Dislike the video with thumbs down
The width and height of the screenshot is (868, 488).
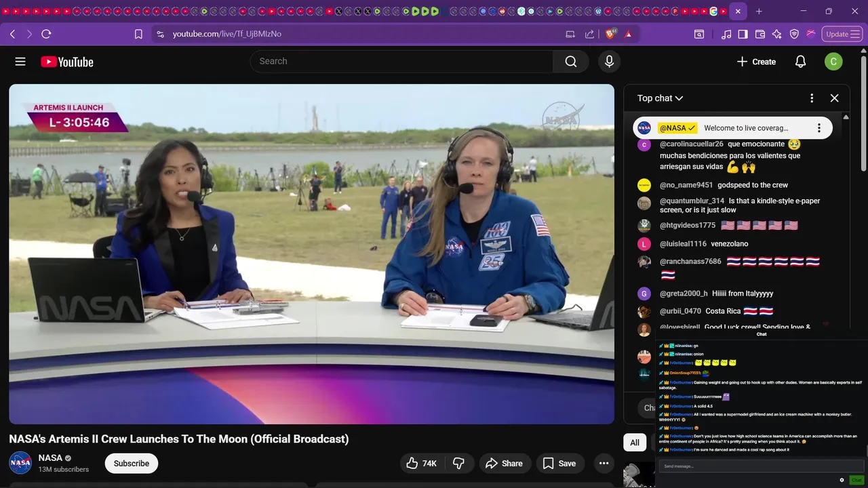[458, 464]
